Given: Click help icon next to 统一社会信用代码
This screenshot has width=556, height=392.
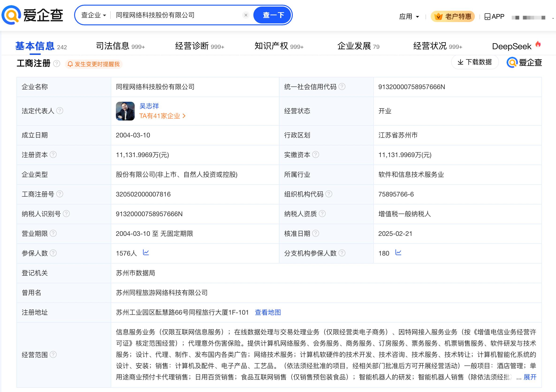Looking at the screenshot, I should click(342, 87).
